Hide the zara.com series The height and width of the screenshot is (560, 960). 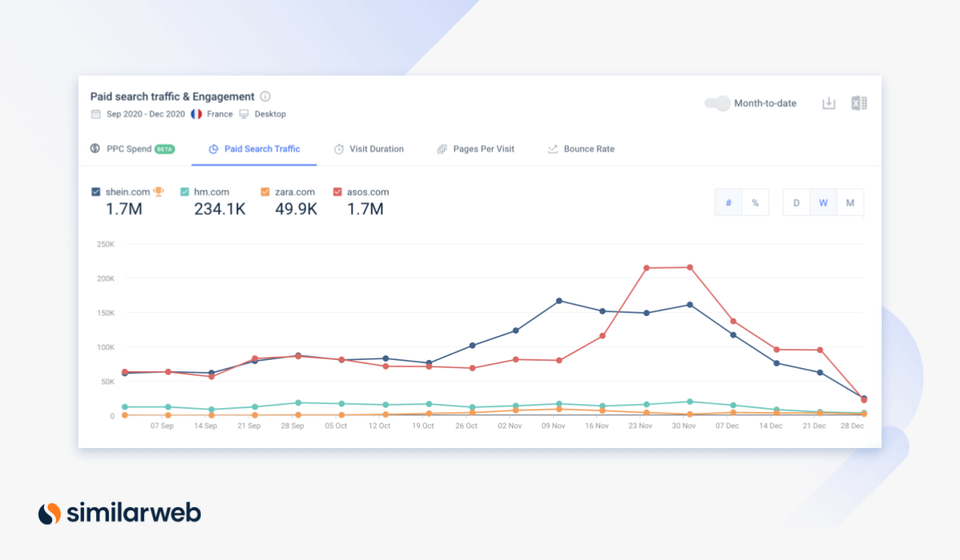266,192
